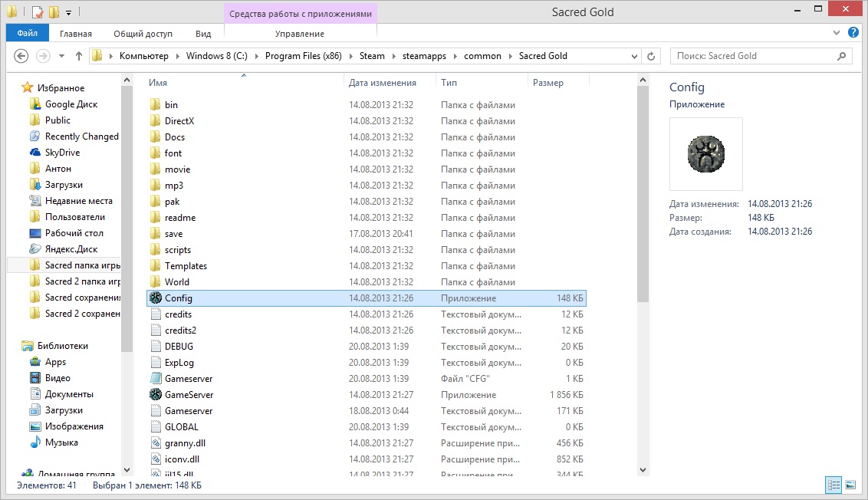The height and width of the screenshot is (500, 868).
Task: Click navigation pane scrollbar thumb
Action: (127, 219)
